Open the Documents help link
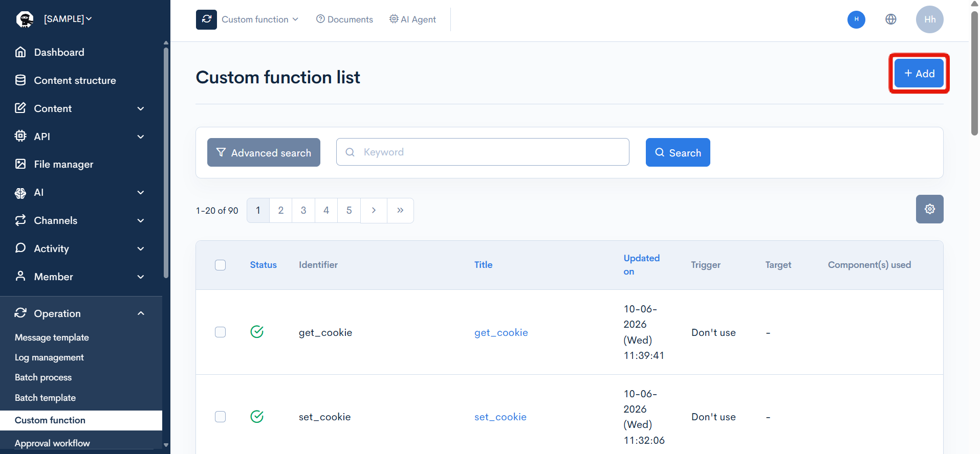The width and height of the screenshot is (980, 454). (344, 19)
